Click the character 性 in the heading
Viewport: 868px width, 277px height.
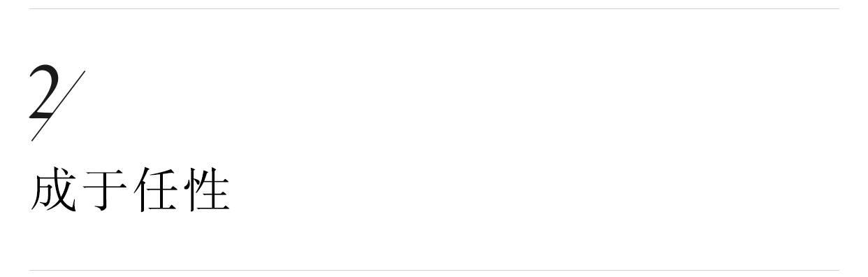point(208,188)
